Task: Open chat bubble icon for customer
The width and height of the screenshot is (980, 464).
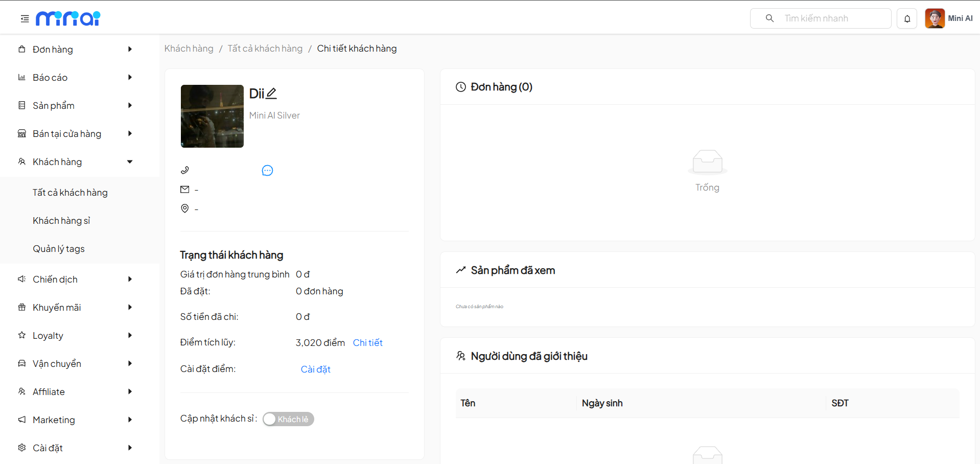Action: click(x=267, y=171)
